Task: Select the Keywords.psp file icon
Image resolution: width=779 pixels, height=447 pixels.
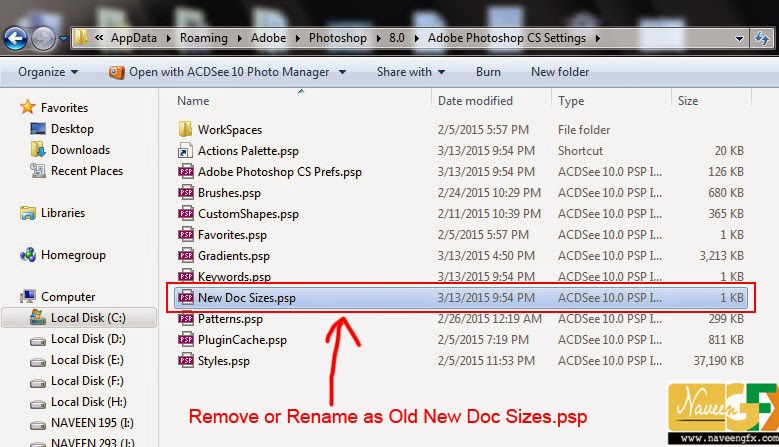Action: 186,276
